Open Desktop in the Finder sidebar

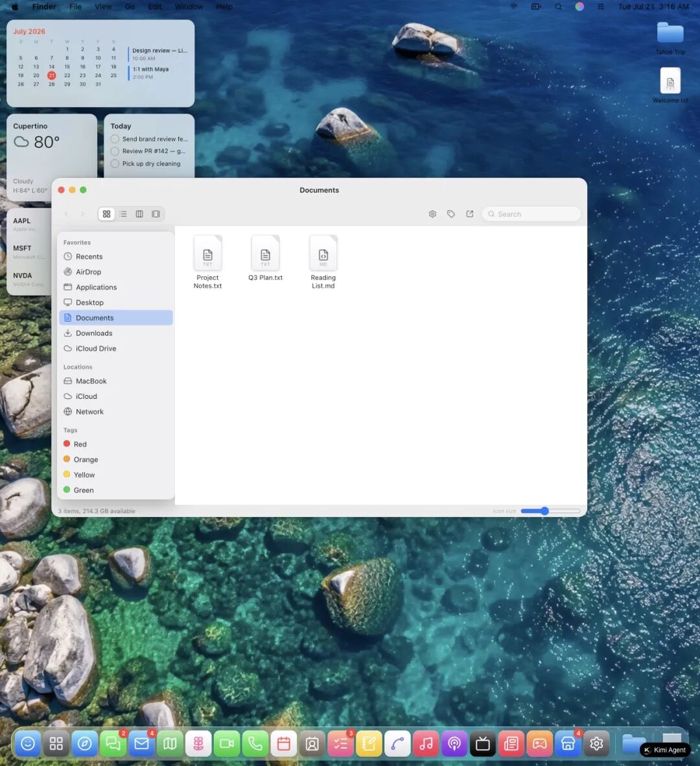(x=115, y=302)
